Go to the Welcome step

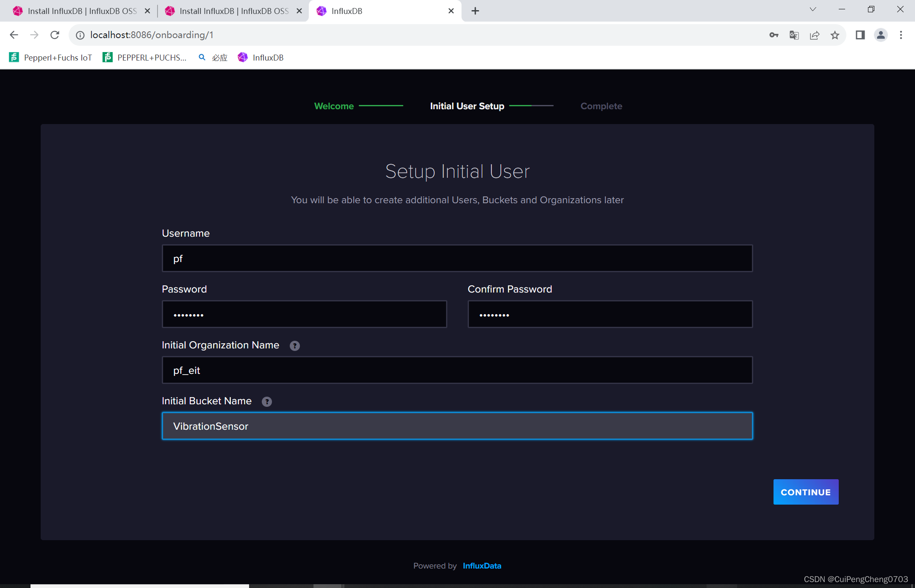(x=334, y=106)
